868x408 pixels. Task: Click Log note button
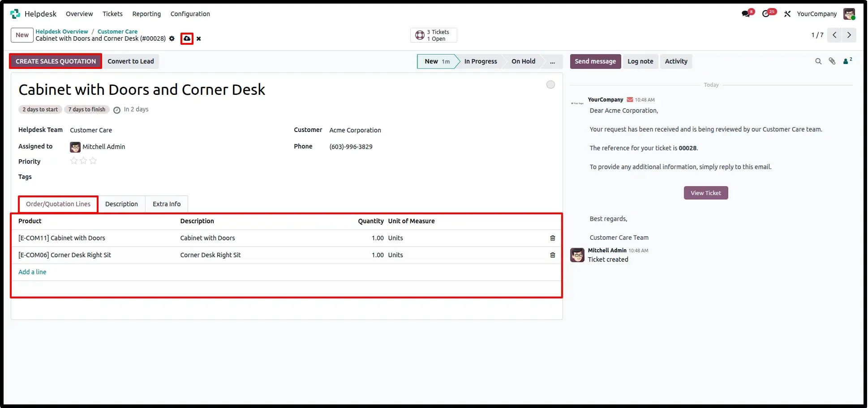point(640,61)
